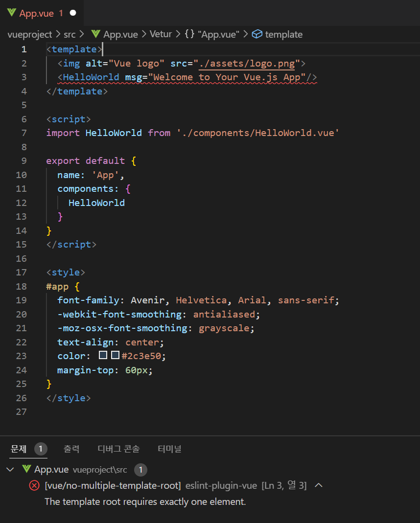
Task: Click the Vue icon in problems list
Action: (27, 469)
